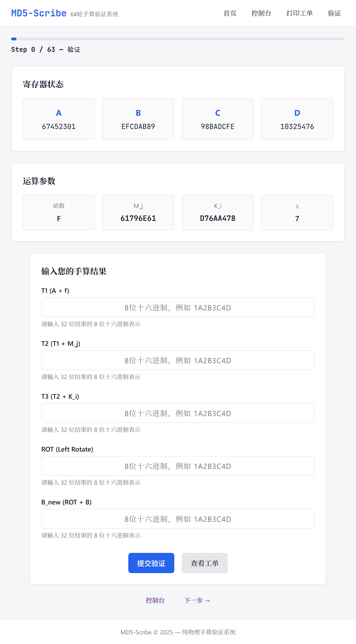Image resolution: width=356 pixels, height=644 pixels.
Task: Select register A value card
Action: 59,119
